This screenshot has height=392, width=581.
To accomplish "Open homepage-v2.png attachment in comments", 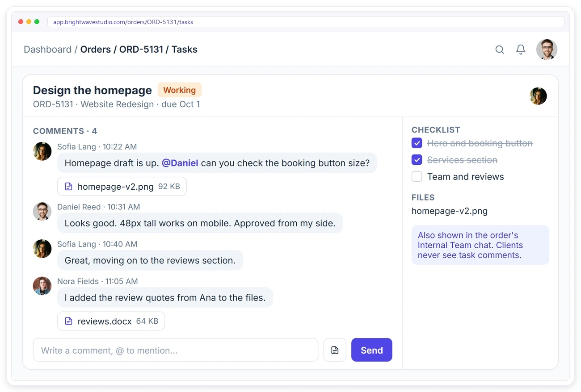I will coord(122,187).
